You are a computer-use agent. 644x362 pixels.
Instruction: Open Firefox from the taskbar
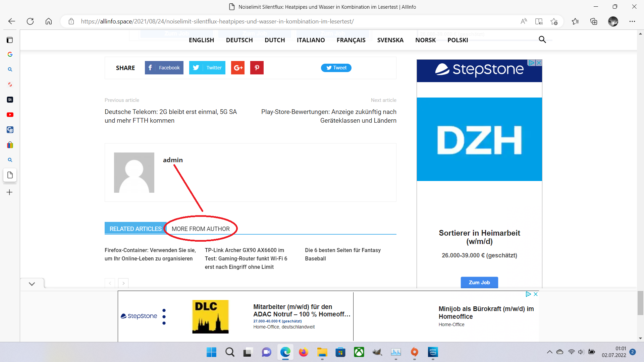pyautogui.click(x=304, y=352)
